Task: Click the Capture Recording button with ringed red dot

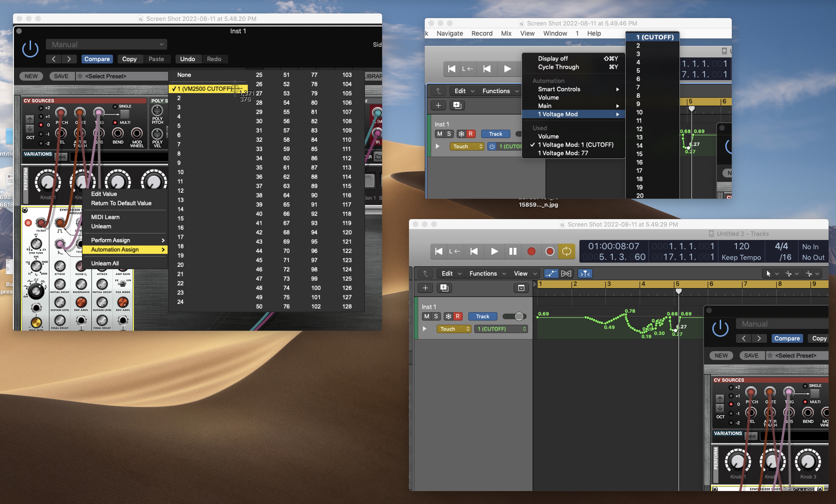Action: pyautogui.click(x=550, y=251)
